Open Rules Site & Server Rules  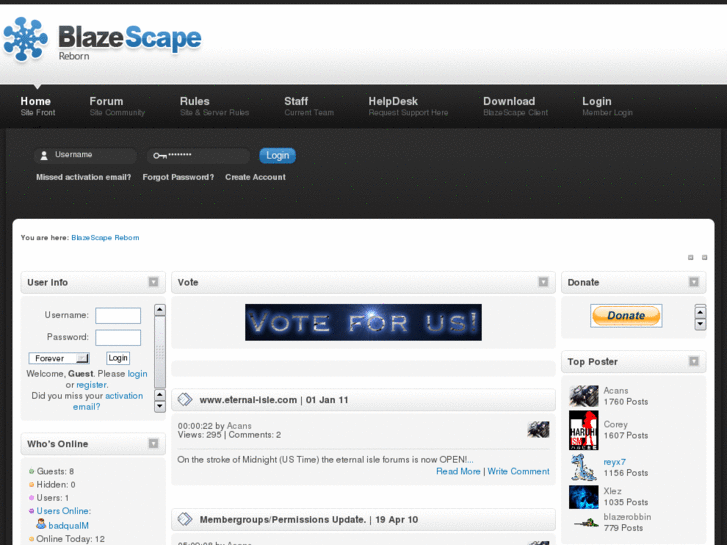pyautogui.click(x=214, y=106)
